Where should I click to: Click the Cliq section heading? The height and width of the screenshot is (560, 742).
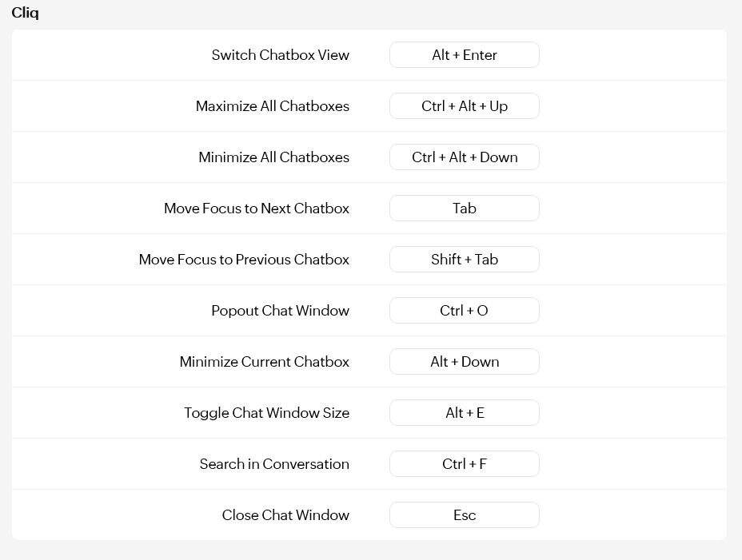click(25, 13)
